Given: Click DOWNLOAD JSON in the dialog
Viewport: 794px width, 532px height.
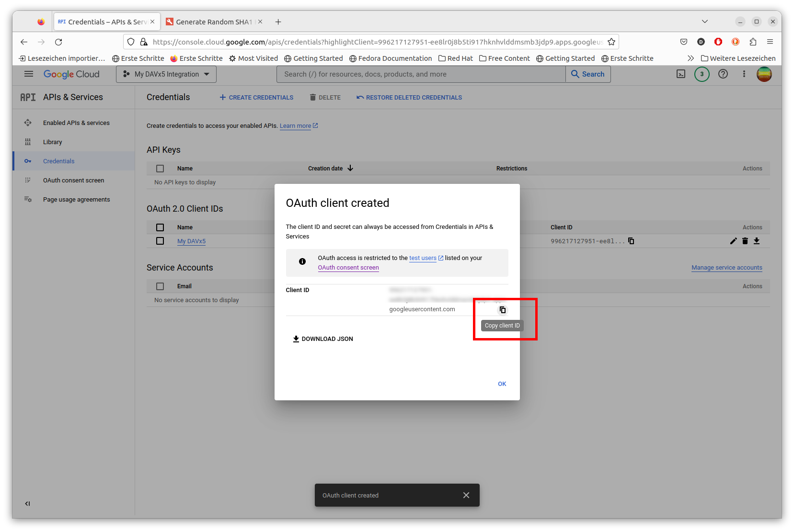Looking at the screenshot, I should (323, 339).
